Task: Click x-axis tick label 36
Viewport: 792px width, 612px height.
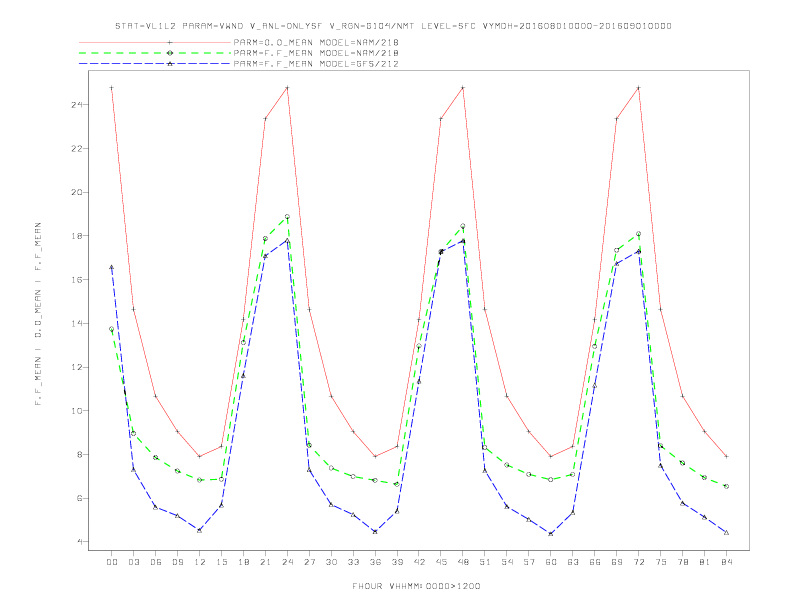Action: pyautogui.click(x=375, y=562)
